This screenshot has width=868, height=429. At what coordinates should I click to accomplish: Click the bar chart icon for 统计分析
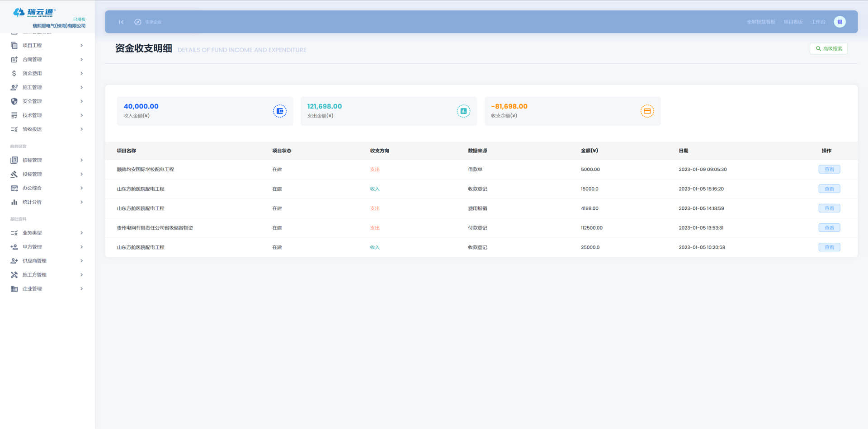[x=14, y=202]
